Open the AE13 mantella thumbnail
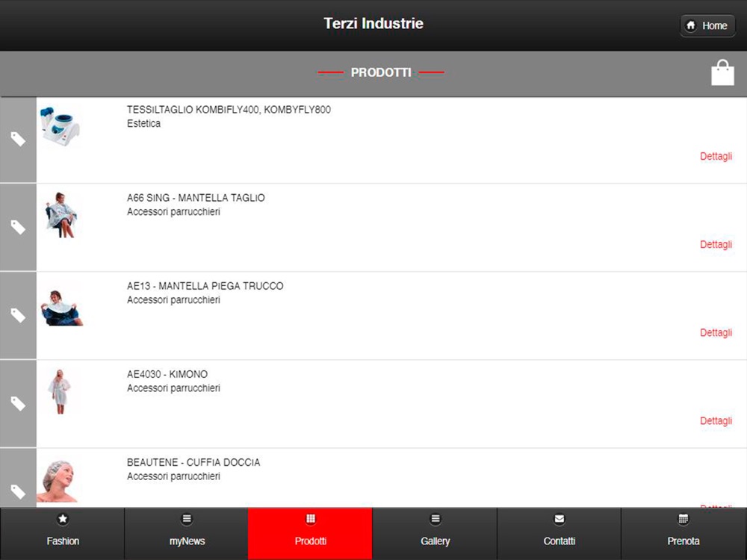The height and width of the screenshot is (560, 747). coord(61,308)
